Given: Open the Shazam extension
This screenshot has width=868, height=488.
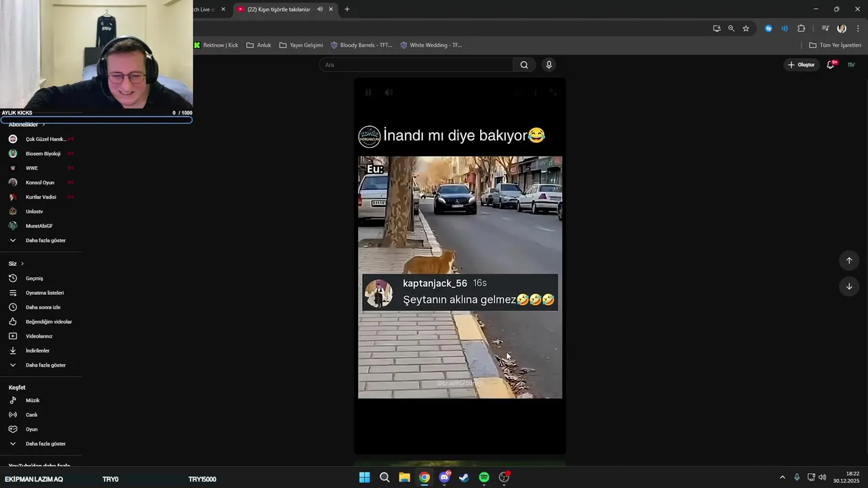Looking at the screenshot, I should click(x=768, y=28).
